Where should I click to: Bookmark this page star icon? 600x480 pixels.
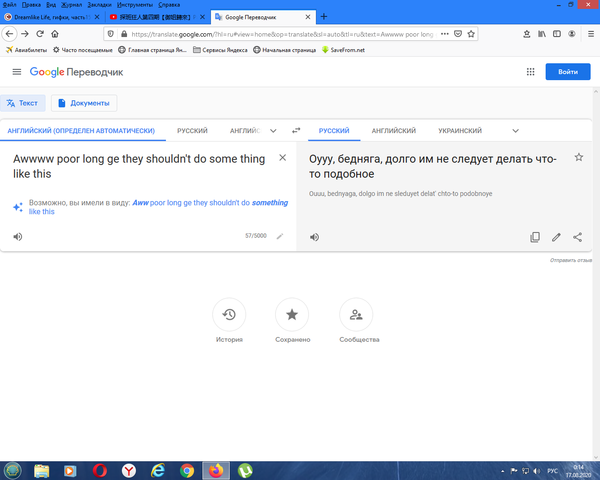[x=471, y=34]
